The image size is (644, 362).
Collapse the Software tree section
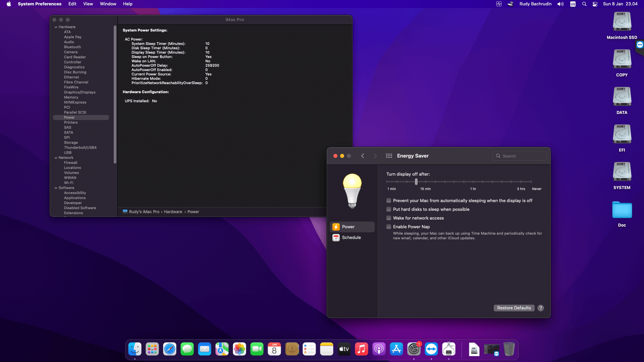pyautogui.click(x=56, y=188)
